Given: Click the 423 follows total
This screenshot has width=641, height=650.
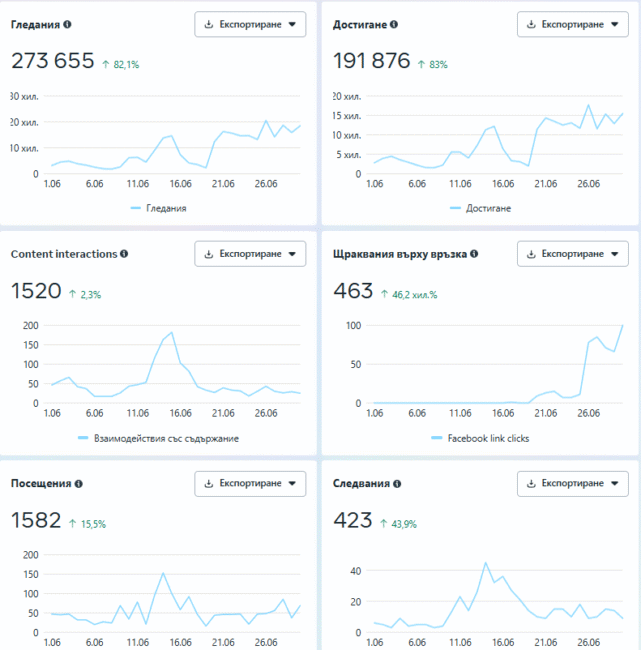Looking at the screenshot, I should tap(352, 521).
